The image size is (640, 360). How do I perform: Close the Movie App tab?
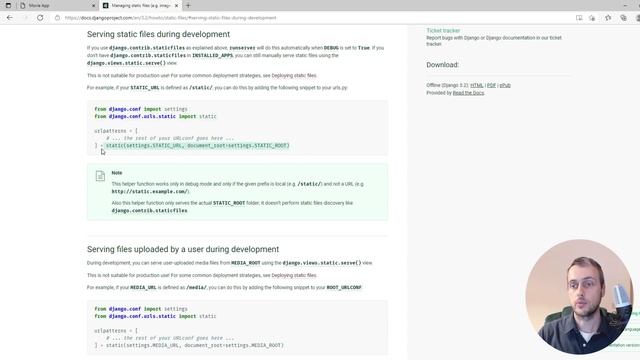tap(93, 6)
